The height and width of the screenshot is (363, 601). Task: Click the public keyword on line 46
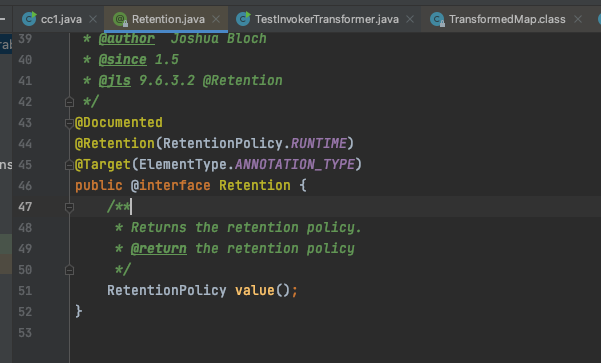[x=99, y=186]
